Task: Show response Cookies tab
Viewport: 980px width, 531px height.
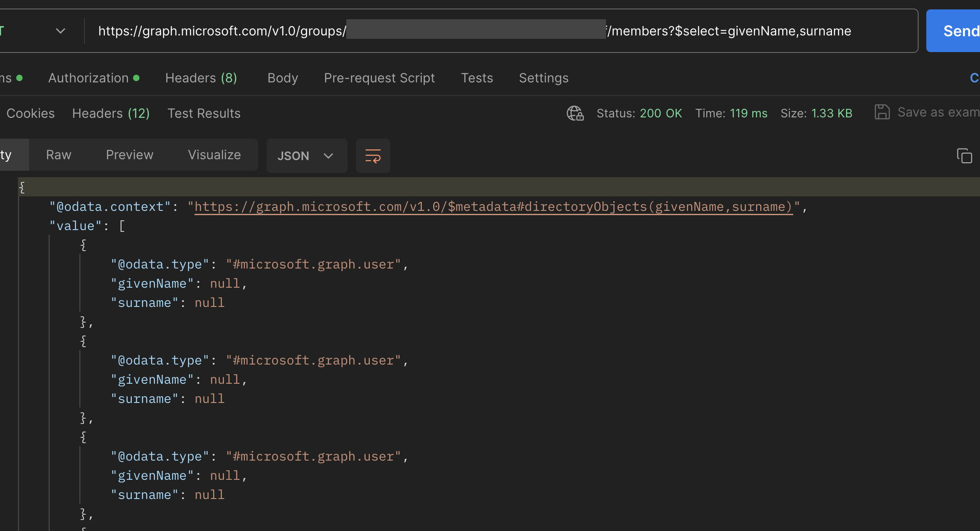Action: pos(31,113)
